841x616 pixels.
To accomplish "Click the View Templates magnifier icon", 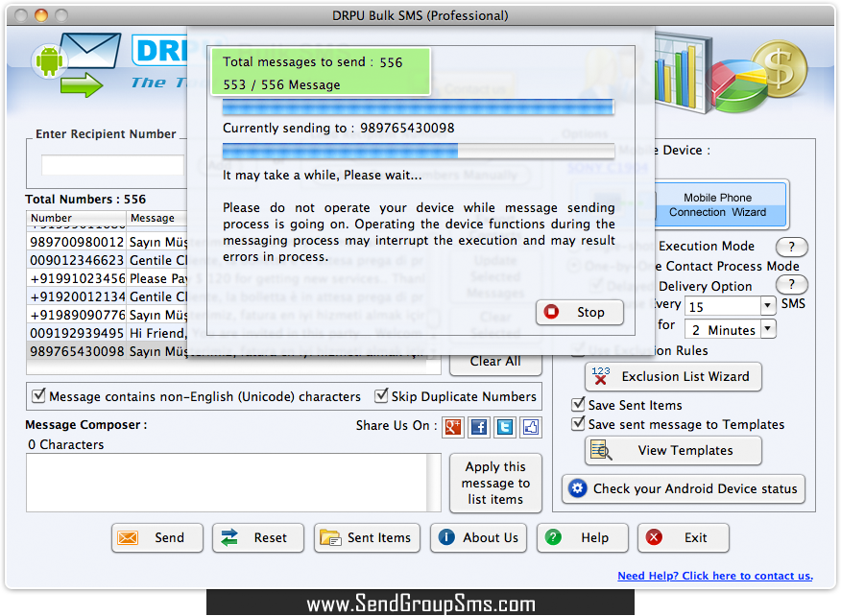I will [601, 450].
